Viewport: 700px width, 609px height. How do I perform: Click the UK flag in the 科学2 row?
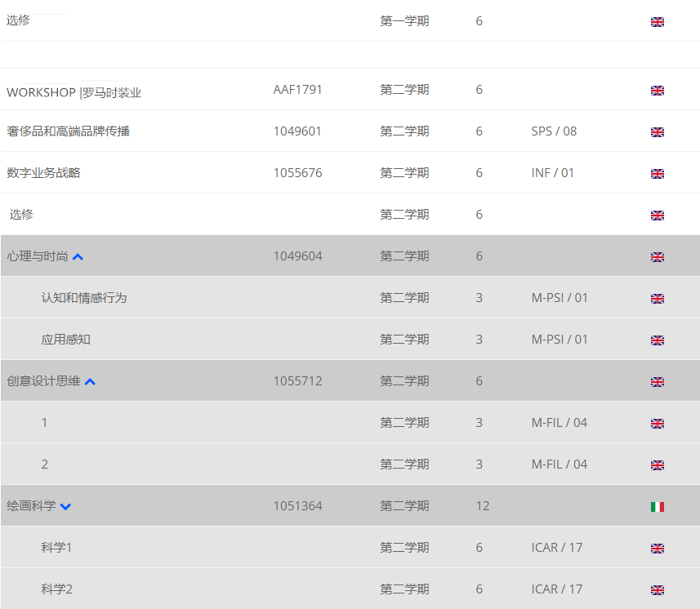pos(657,590)
